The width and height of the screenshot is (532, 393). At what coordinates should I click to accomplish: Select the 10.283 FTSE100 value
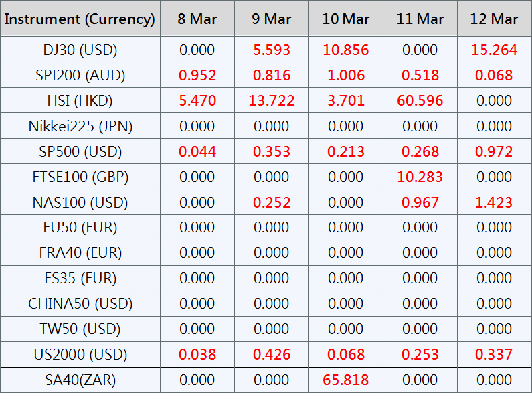pyautogui.click(x=420, y=177)
